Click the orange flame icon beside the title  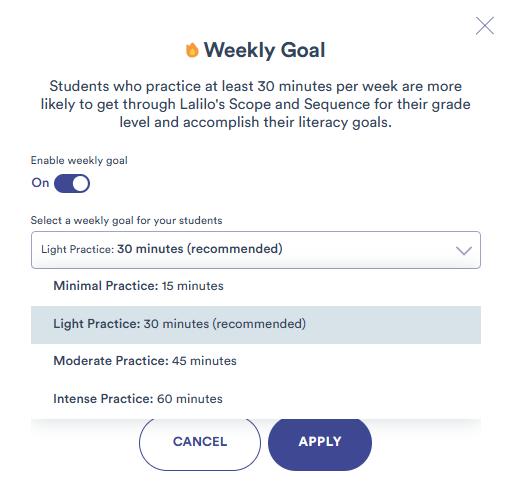click(192, 50)
